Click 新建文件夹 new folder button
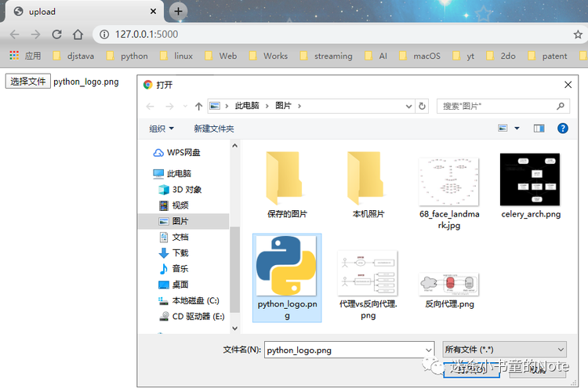The image size is (588, 392). (214, 129)
